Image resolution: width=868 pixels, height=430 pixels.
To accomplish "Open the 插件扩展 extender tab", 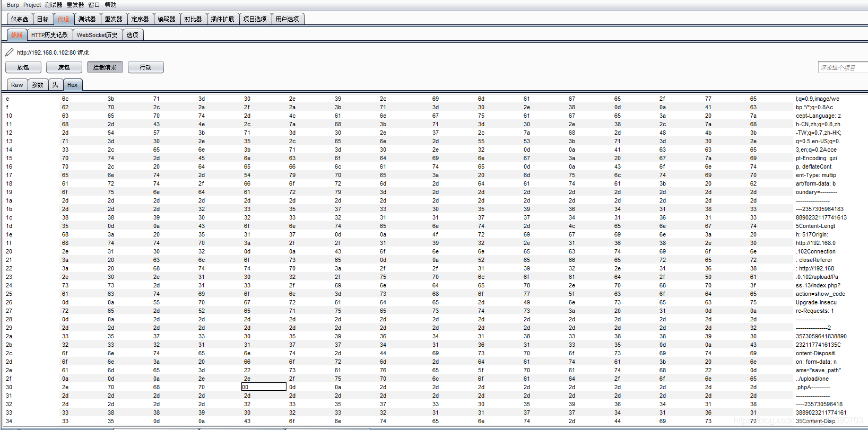I will pyautogui.click(x=222, y=19).
